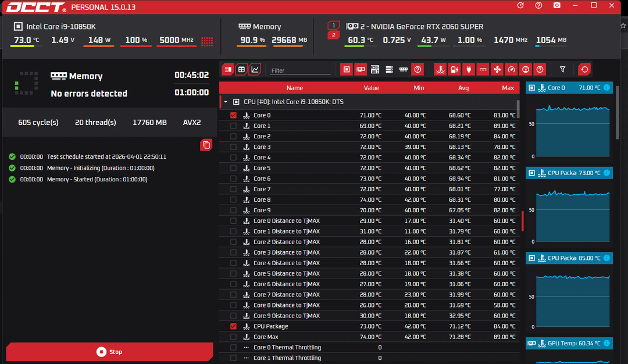Screen dimensions: 628x364
Task: Sort the table by the Name column header
Action: 295,88
